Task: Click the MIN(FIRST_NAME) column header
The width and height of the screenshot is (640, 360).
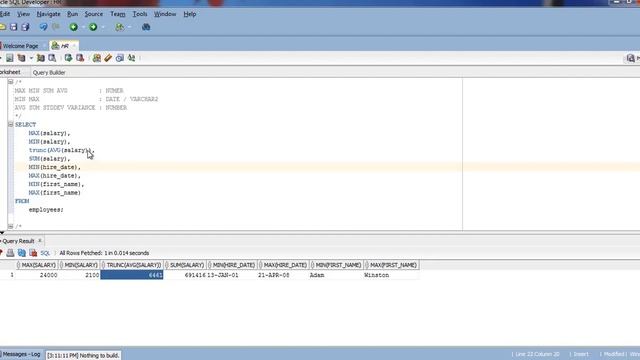Action: (x=336, y=265)
